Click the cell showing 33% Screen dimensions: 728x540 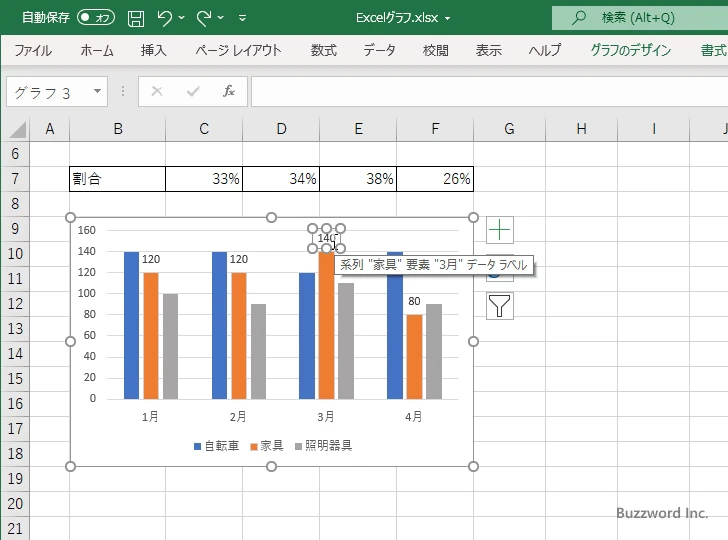[204, 179]
